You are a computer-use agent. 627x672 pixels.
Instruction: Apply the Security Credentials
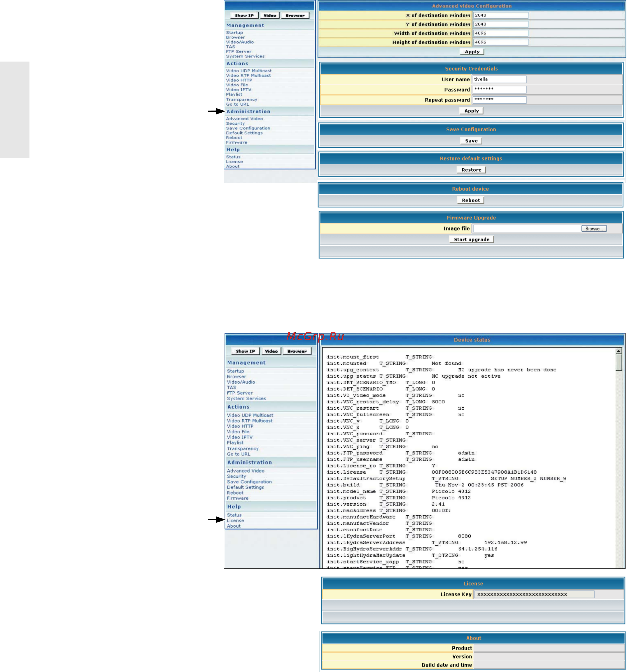[x=471, y=111]
